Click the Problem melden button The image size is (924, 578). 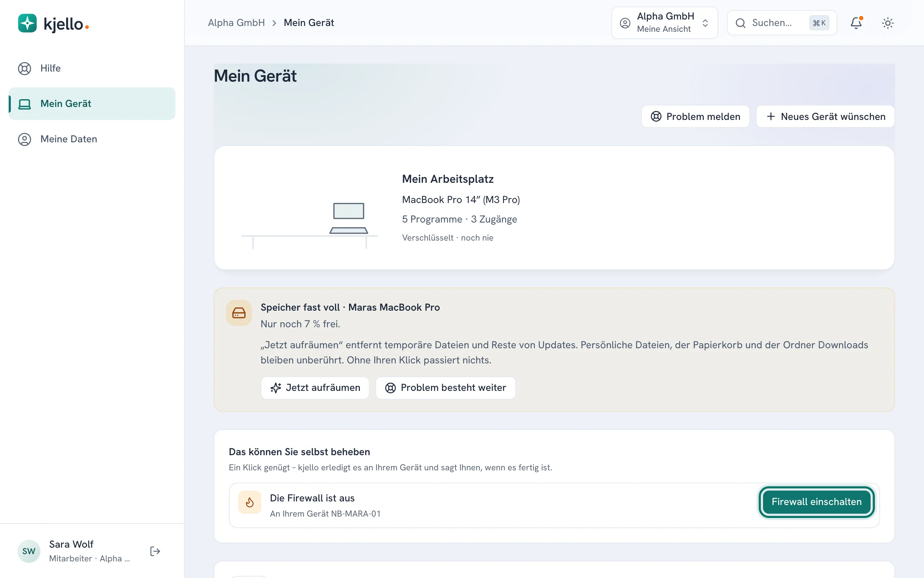[x=695, y=116]
